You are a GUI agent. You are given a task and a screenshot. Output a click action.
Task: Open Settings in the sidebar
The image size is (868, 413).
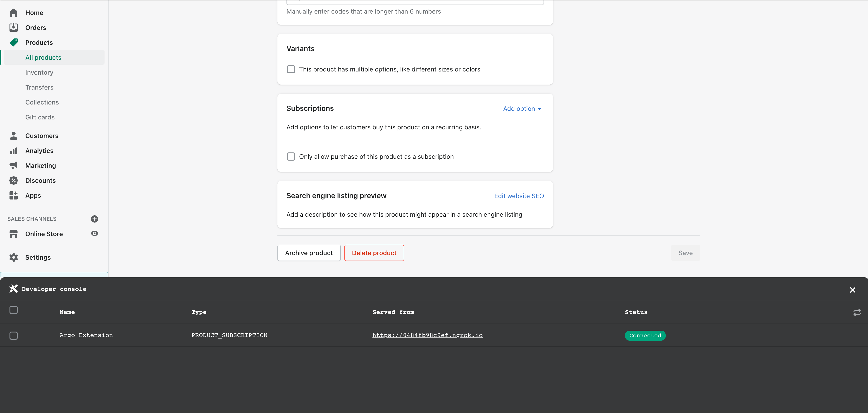pyautogui.click(x=38, y=257)
